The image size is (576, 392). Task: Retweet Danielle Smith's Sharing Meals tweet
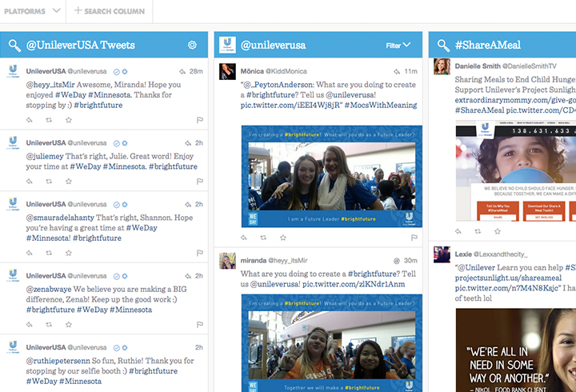(x=478, y=231)
